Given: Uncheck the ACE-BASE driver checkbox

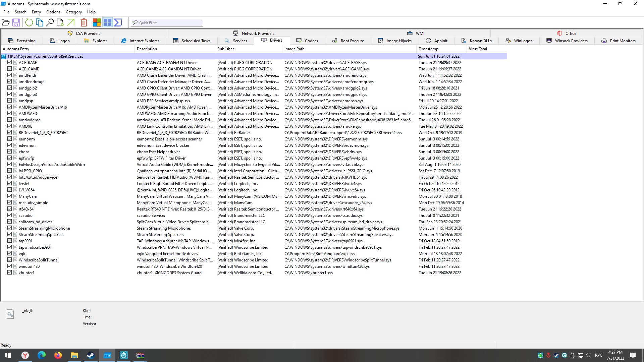Looking at the screenshot, I should [x=10, y=62].
